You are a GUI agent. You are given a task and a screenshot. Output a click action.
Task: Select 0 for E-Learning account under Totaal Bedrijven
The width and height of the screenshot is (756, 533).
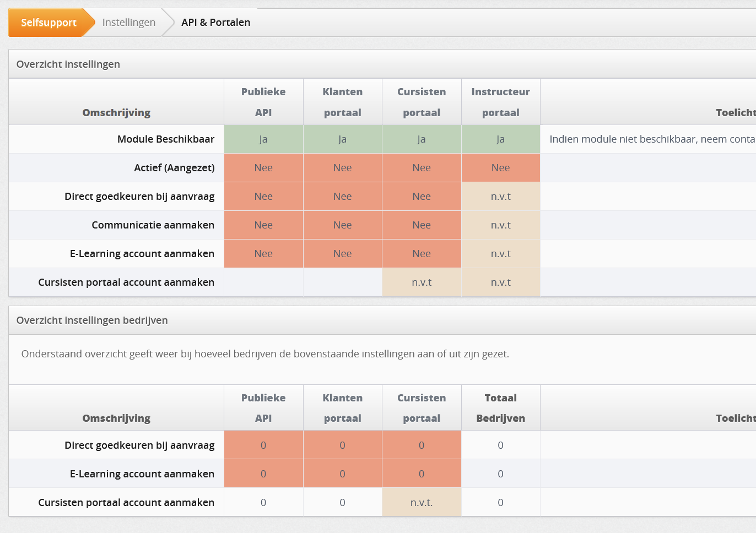(500, 474)
